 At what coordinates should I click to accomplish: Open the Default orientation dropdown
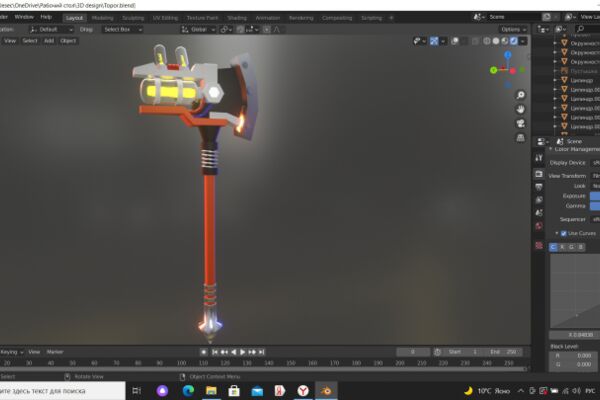pos(51,29)
